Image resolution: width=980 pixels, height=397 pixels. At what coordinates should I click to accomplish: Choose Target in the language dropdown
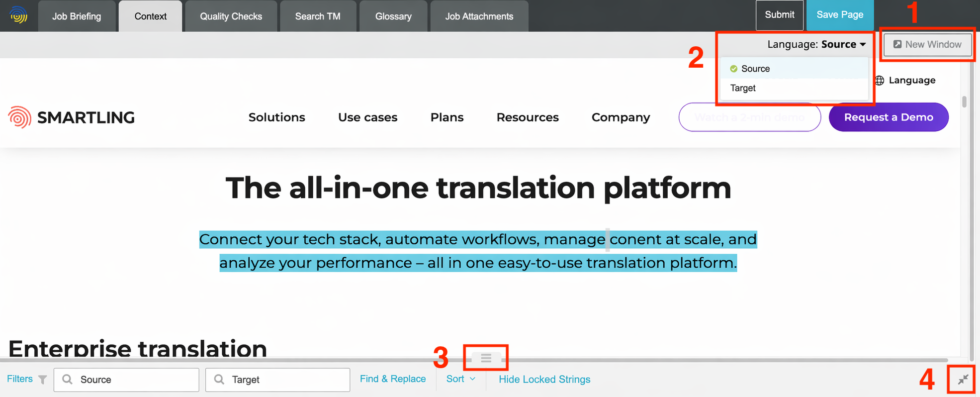tap(743, 88)
